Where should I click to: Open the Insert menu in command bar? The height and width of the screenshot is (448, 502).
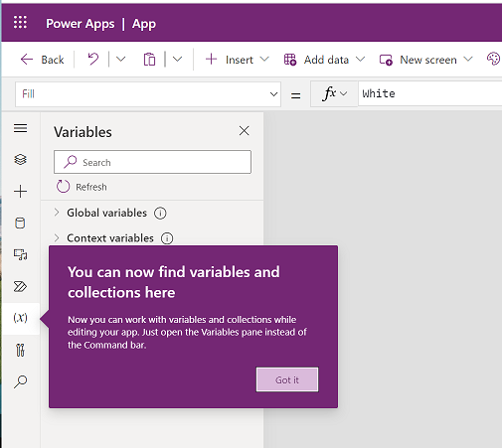[x=237, y=60]
